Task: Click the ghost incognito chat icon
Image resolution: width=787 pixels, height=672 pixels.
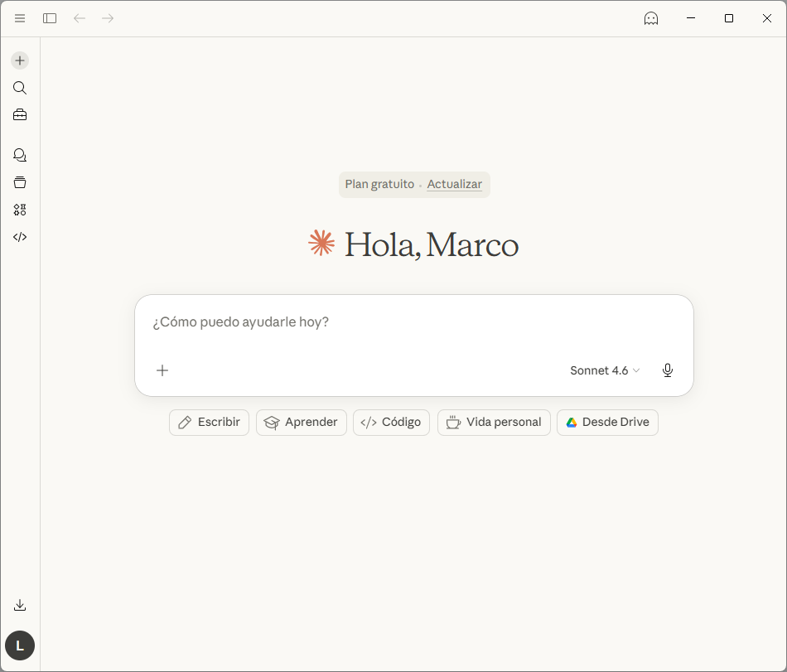Action: coord(651,18)
